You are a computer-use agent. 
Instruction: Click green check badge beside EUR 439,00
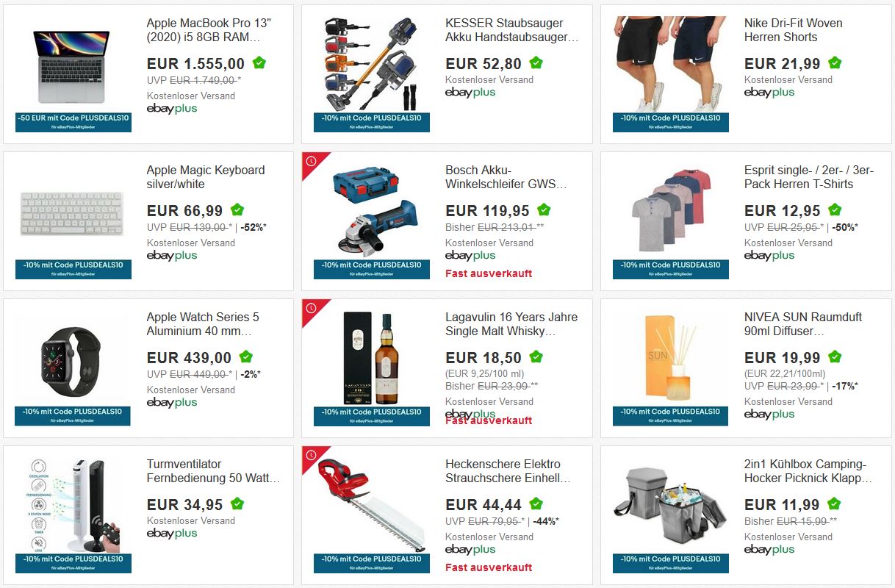pos(245,357)
